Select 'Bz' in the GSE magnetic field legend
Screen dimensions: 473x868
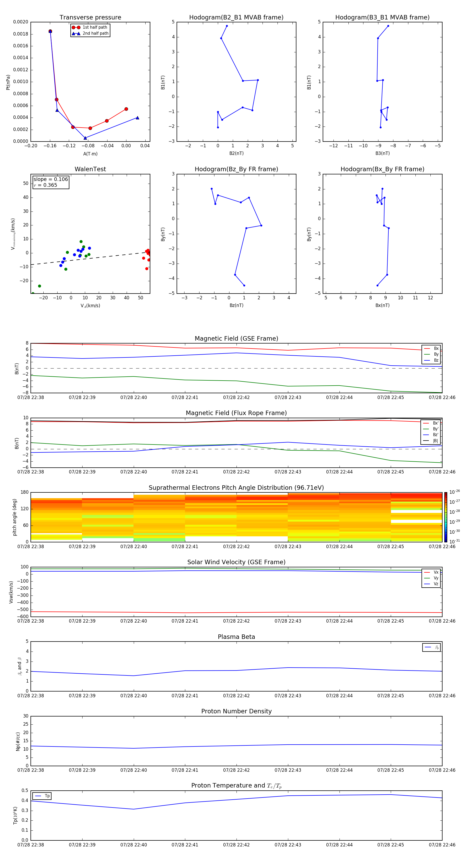431,360
